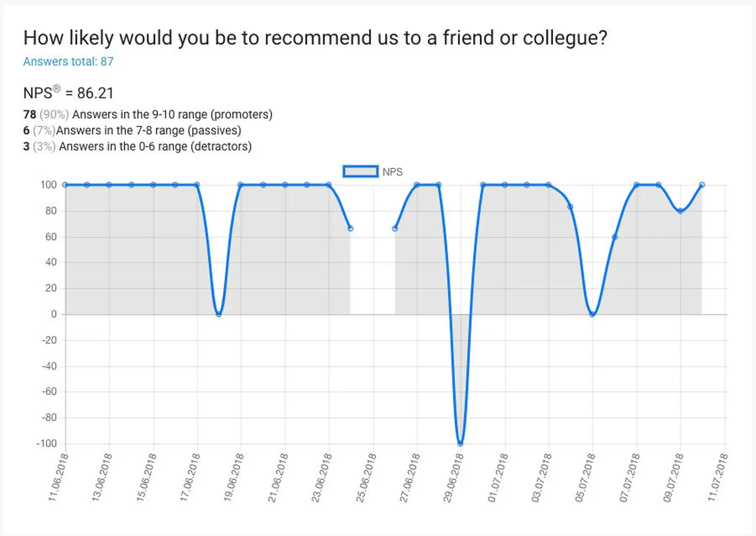Screen dimensions: 756x536
Task: Click the 100-value point on 01.07.2018
Action: 505,185
